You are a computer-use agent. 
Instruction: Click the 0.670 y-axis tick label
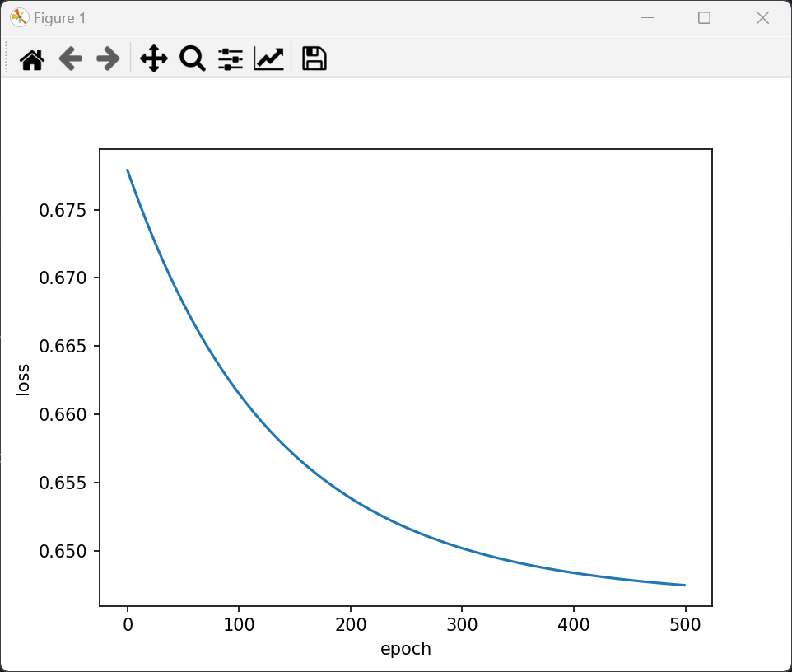[x=63, y=278]
